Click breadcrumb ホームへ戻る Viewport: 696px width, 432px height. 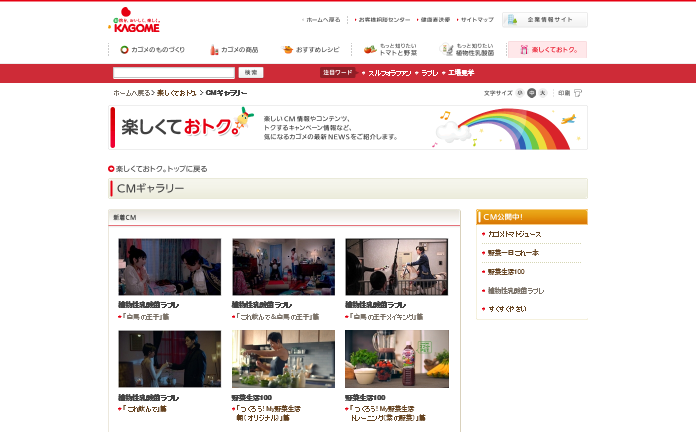coord(131,93)
